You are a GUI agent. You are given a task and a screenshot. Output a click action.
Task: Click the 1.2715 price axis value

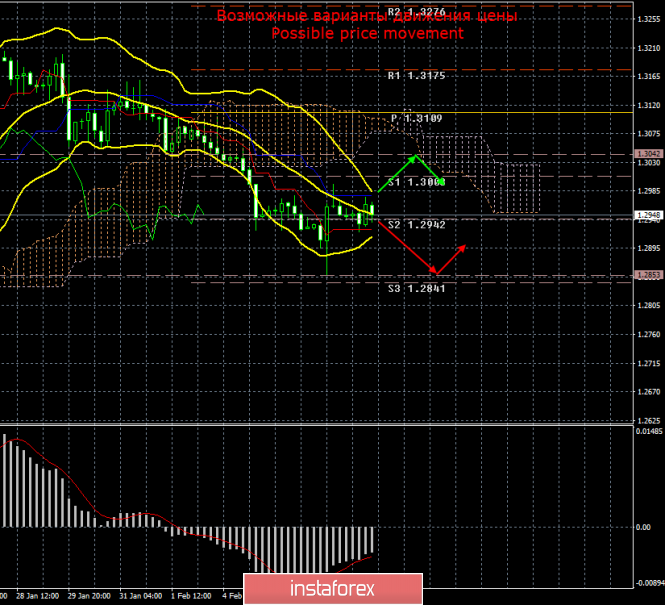pyautogui.click(x=649, y=364)
